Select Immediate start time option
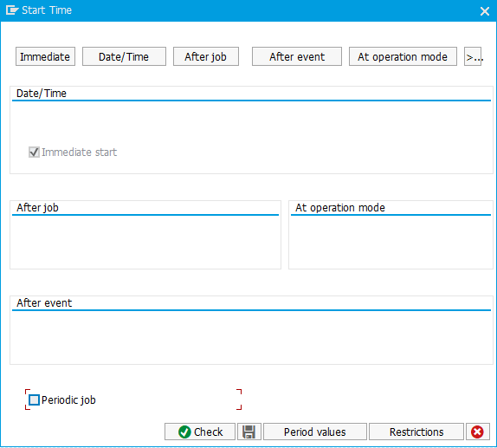The height and width of the screenshot is (448, 497). click(45, 57)
